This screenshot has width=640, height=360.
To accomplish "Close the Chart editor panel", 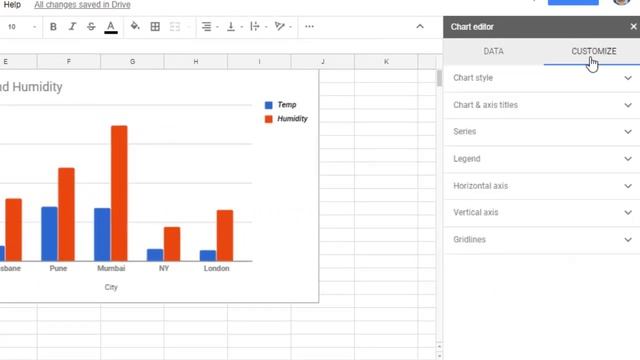I will pos(633,27).
